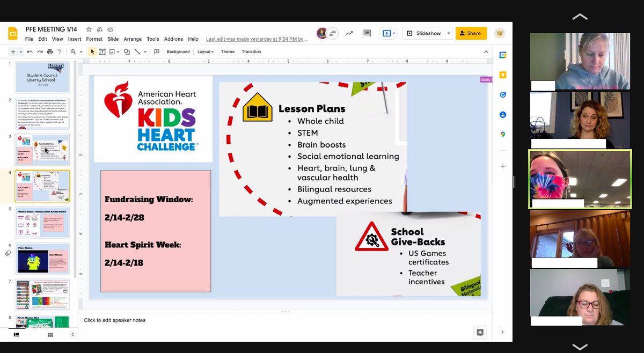Select slide 6 Finn's Mission thumbnail
This screenshot has width=644, height=353.
42,259
